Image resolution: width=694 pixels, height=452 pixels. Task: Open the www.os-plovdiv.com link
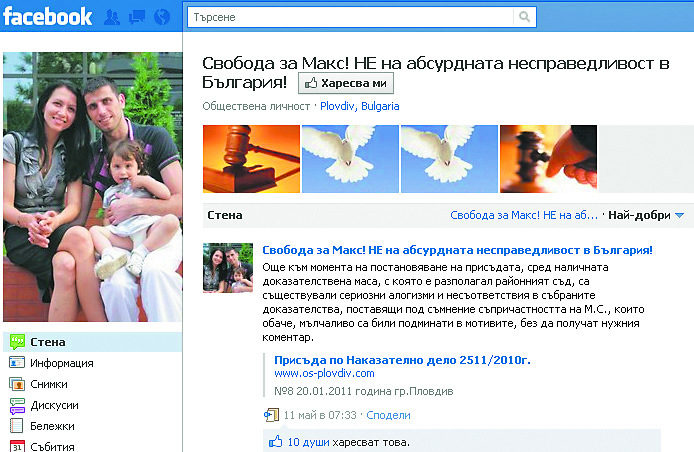[324, 373]
